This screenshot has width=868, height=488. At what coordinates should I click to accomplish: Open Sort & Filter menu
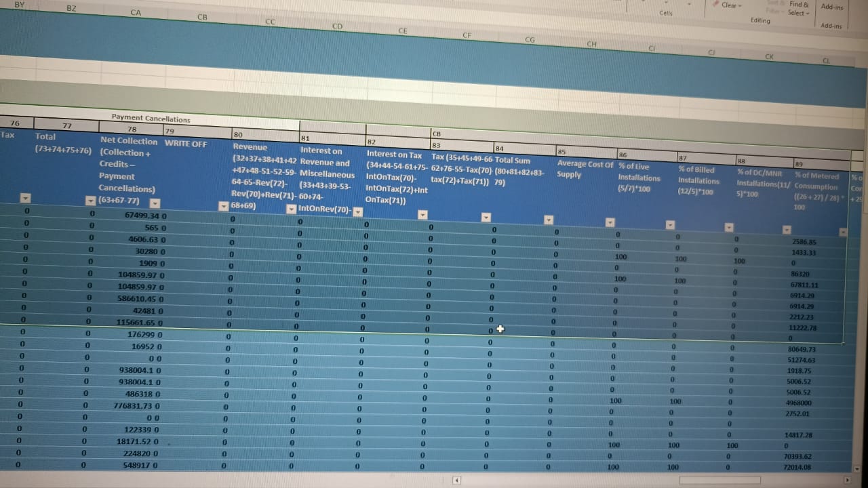(x=774, y=7)
